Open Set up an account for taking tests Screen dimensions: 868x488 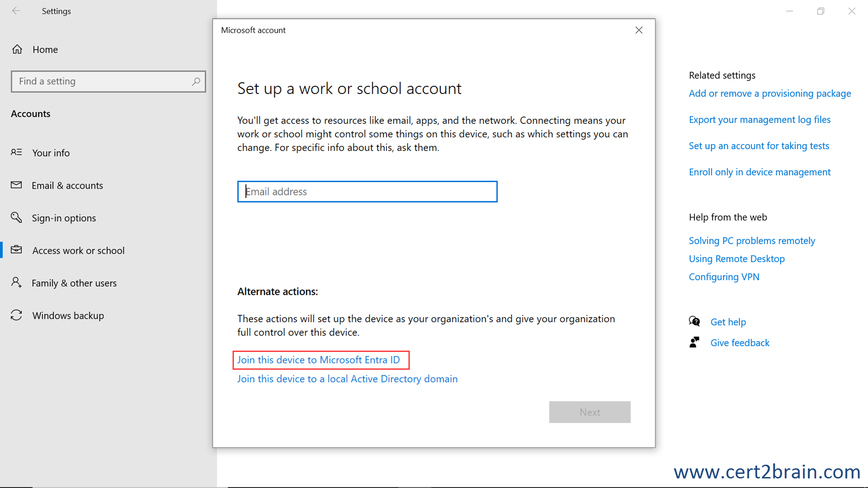[759, 146]
